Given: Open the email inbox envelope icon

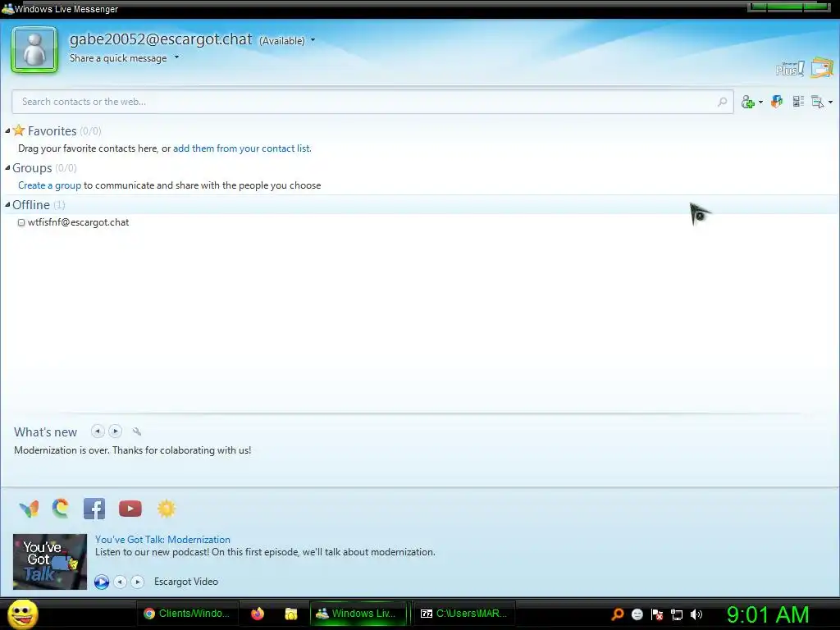Looking at the screenshot, I should [x=822, y=67].
